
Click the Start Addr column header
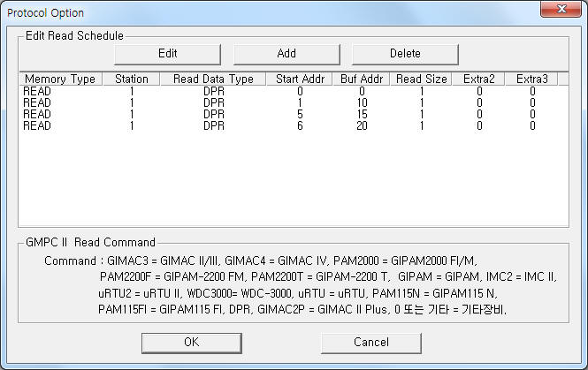coord(300,79)
